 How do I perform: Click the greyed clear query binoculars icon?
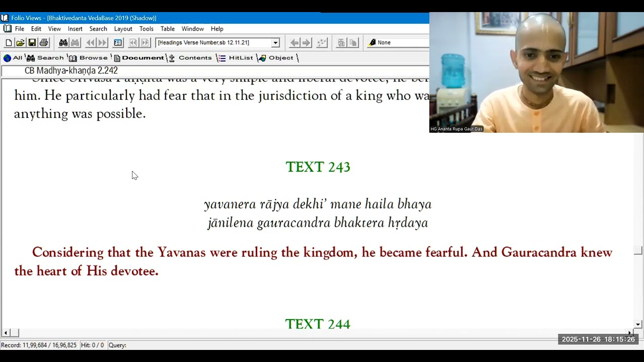[x=75, y=43]
